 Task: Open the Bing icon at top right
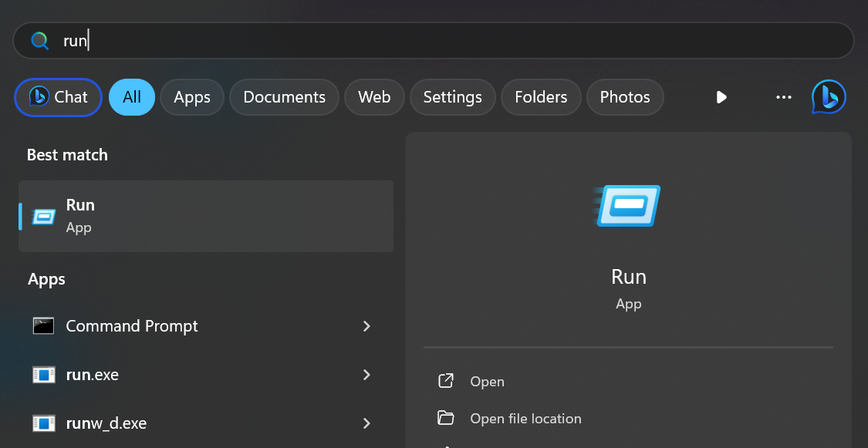[x=829, y=97]
